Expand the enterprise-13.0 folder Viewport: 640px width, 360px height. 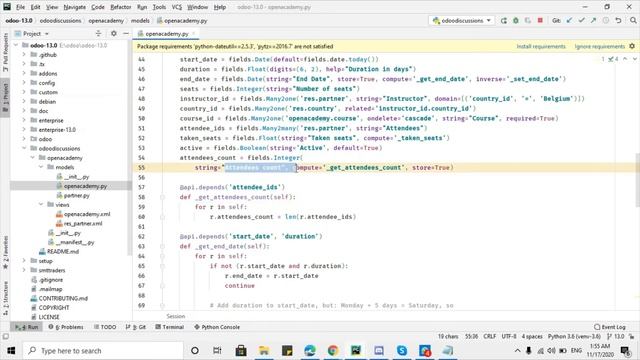click(x=24, y=130)
